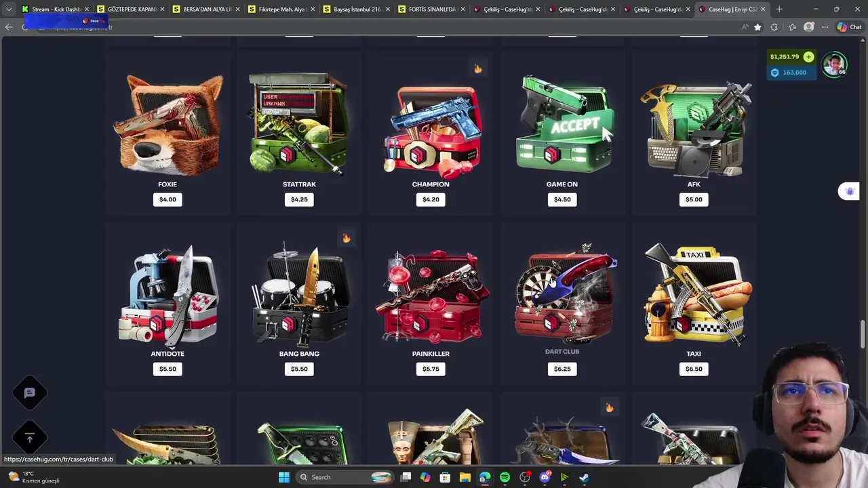Screen dimensions: 868x488
Task: Switch to the BERSA'DAN ALYA tab
Action: tap(205, 9)
